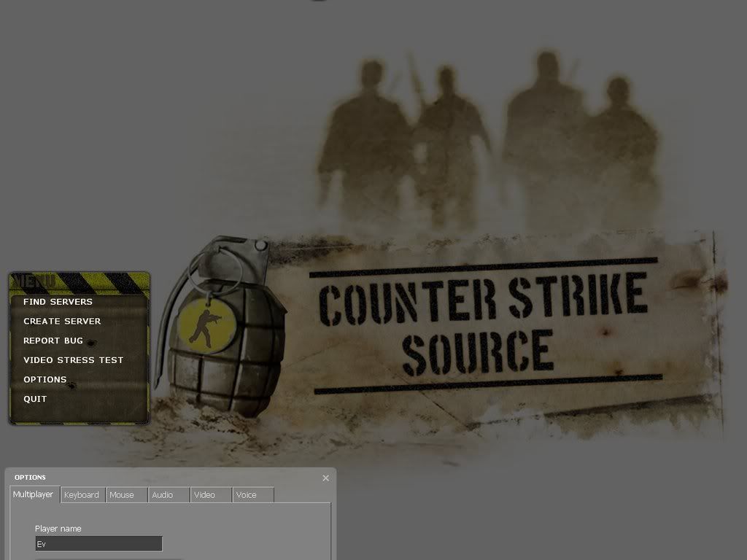Screen dimensions: 747x560
Task: Focus the Player name text field
Action: [x=98, y=544]
